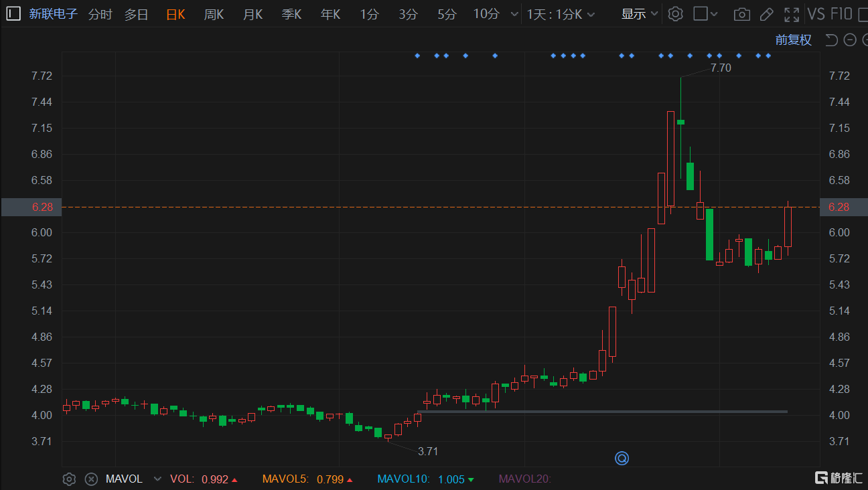Image resolution: width=868 pixels, height=490 pixels.
Task: Expand the 显示 display dropdown
Action: (640, 14)
